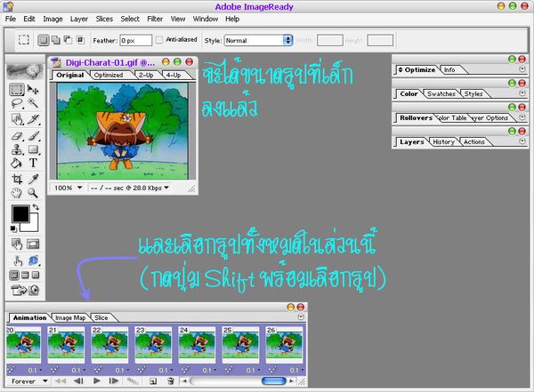The height and width of the screenshot is (392, 534).
Task: Open the Layers palette options menu arrow
Action: coord(522,141)
